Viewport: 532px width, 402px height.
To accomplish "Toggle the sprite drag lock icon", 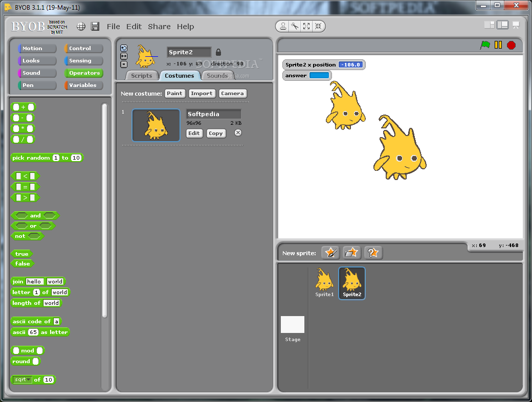I will click(218, 52).
